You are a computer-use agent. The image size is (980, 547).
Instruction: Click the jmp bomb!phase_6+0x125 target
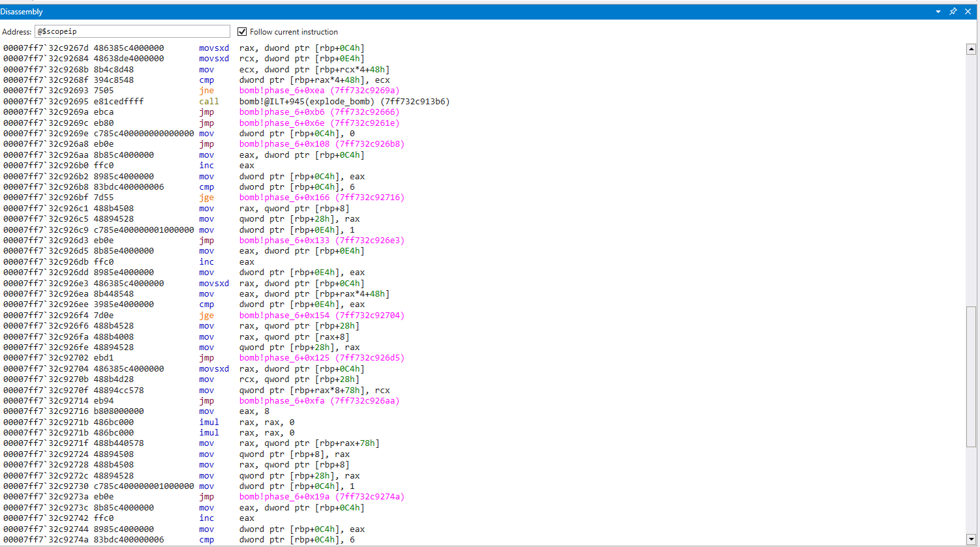[322, 358]
